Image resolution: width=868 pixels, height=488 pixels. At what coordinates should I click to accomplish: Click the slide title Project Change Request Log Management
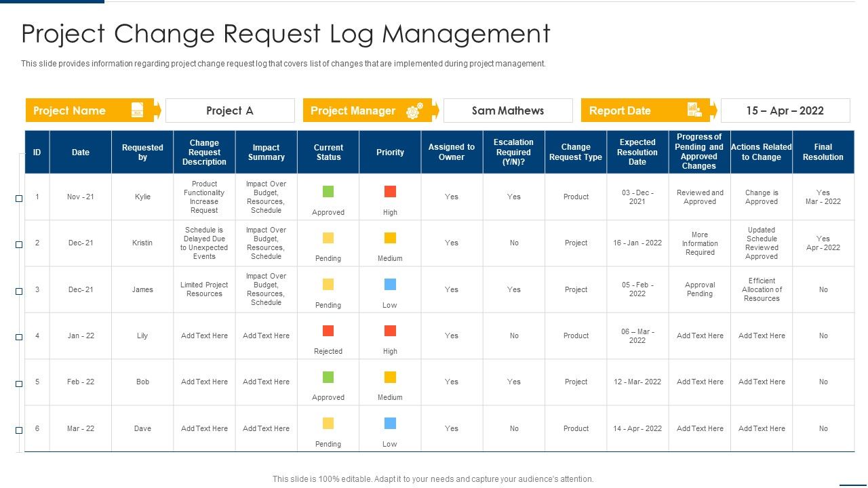pos(285,34)
